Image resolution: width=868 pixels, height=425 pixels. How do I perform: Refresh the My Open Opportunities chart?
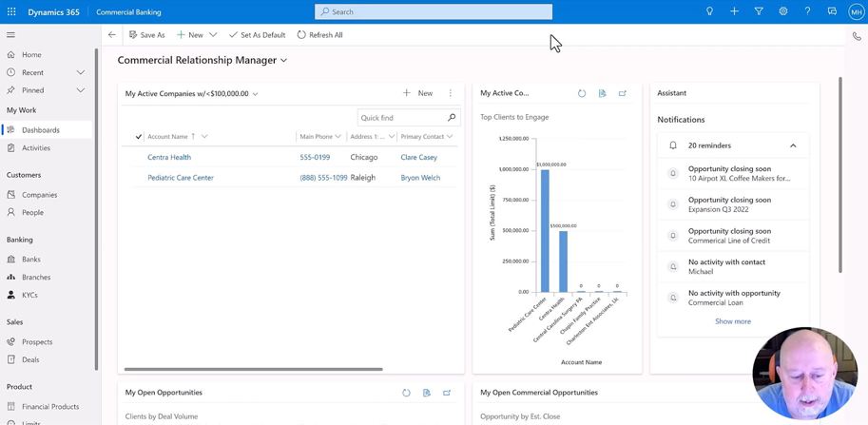click(x=406, y=393)
